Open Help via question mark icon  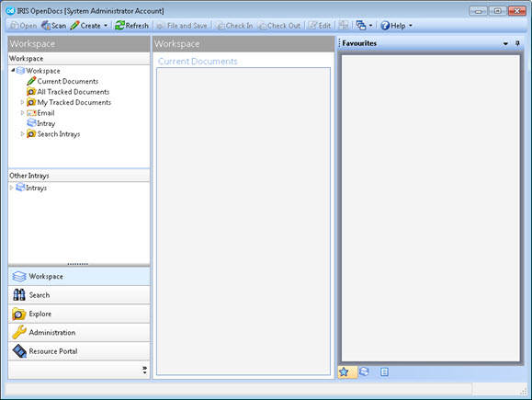pyautogui.click(x=385, y=26)
